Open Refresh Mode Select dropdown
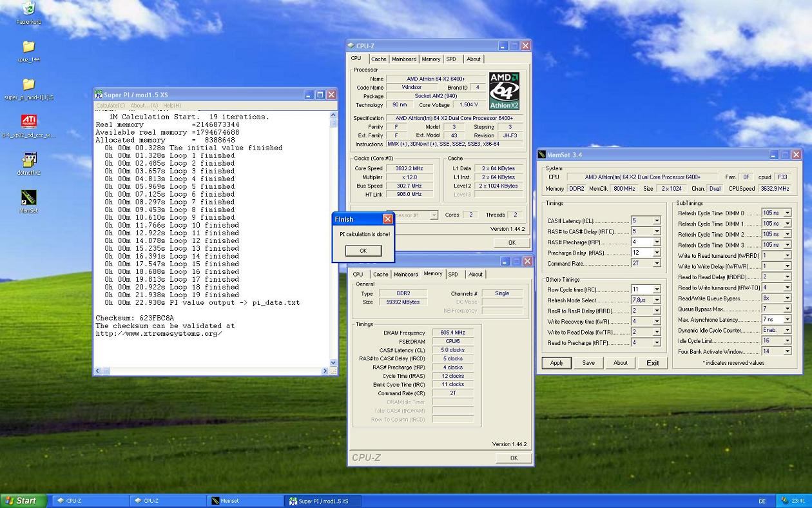 [657, 300]
